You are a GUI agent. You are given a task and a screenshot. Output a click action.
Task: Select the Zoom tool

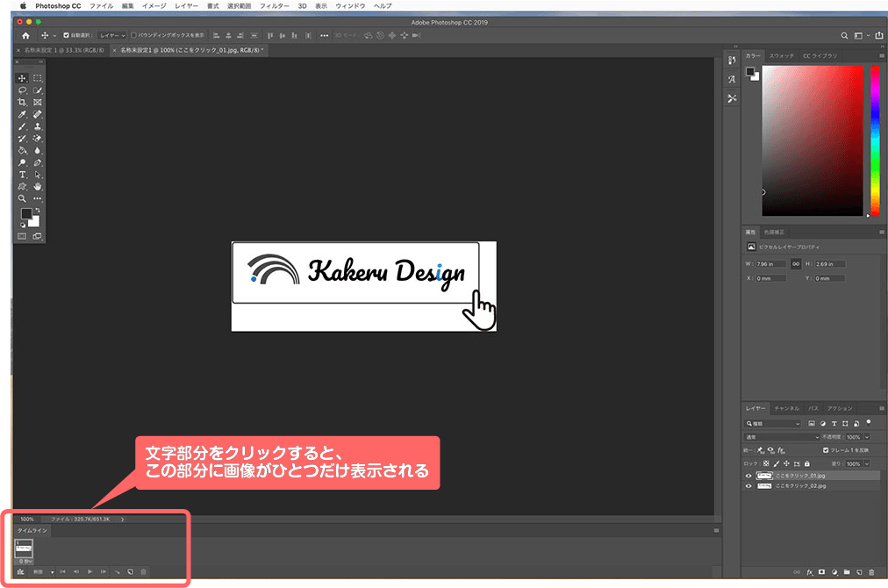22,198
